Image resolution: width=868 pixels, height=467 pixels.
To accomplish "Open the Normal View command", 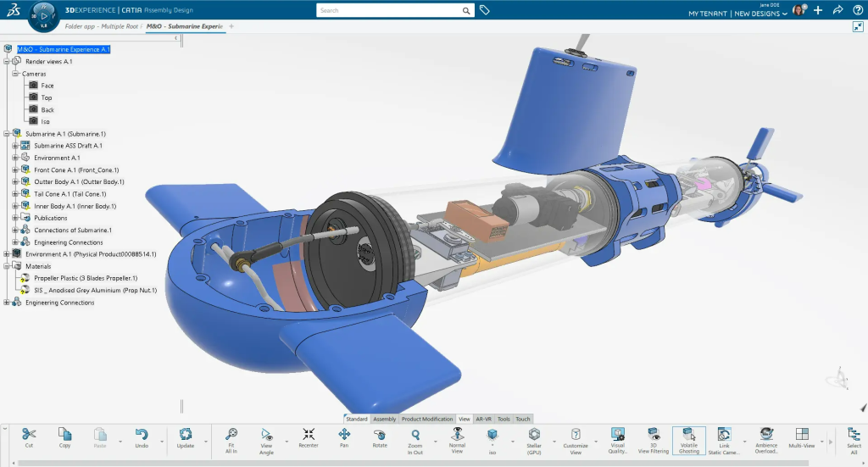I will [457, 437].
